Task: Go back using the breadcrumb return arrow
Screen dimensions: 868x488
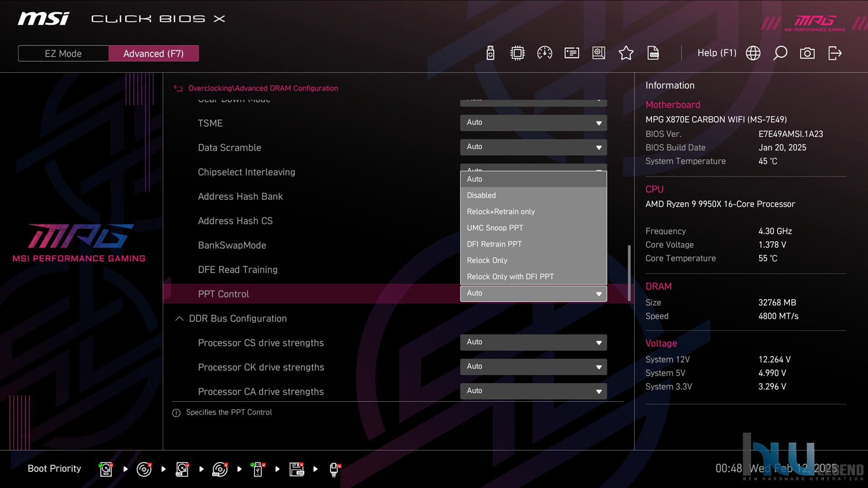Action: 178,88
